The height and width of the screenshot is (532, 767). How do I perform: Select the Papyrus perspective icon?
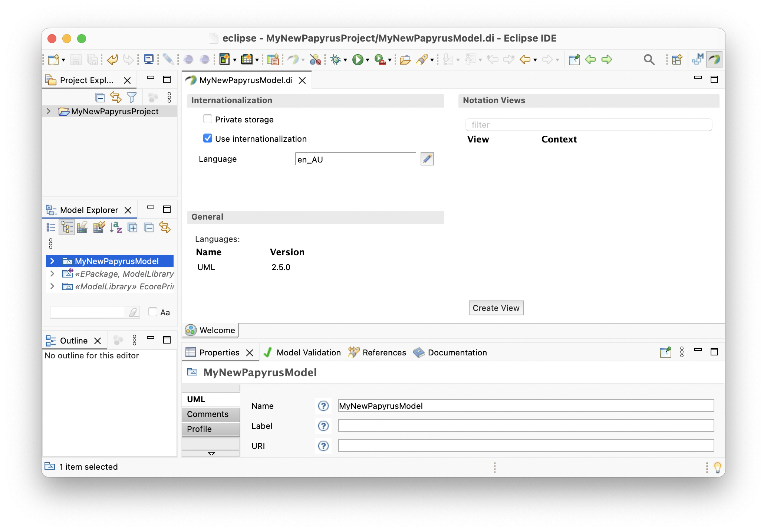point(714,59)
